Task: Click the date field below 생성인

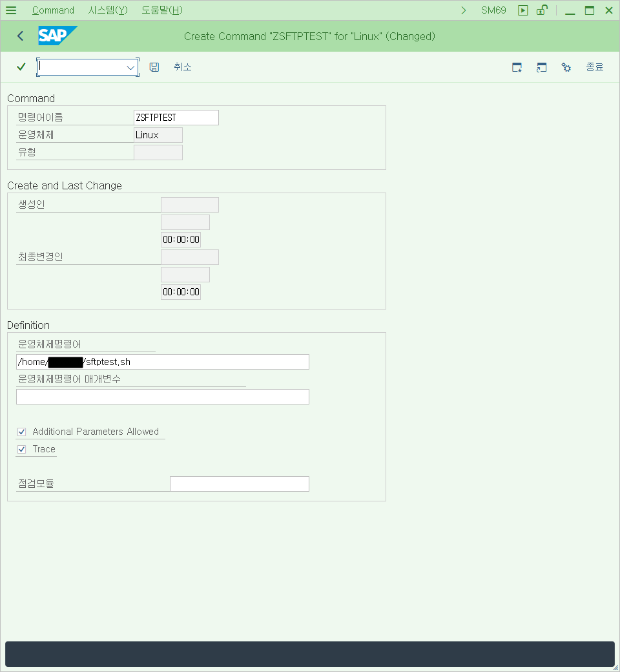Action: click(x=185, y=222)
